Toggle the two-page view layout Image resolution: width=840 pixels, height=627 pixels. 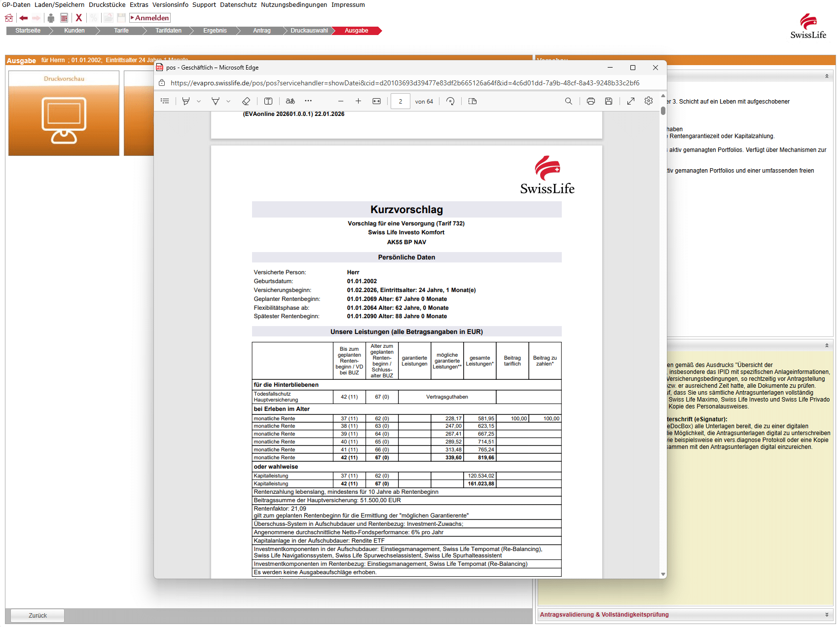click(472, 101)
